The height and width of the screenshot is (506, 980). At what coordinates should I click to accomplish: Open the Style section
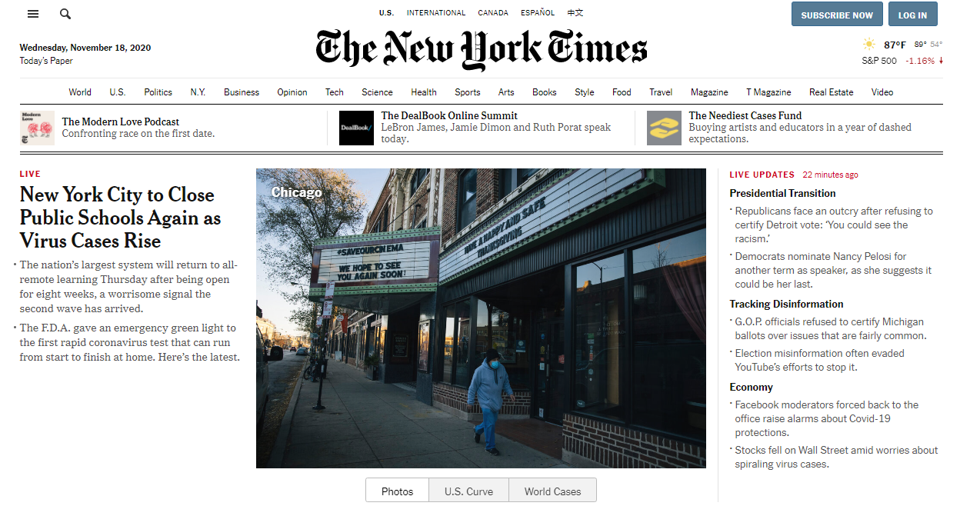[585, 92]
